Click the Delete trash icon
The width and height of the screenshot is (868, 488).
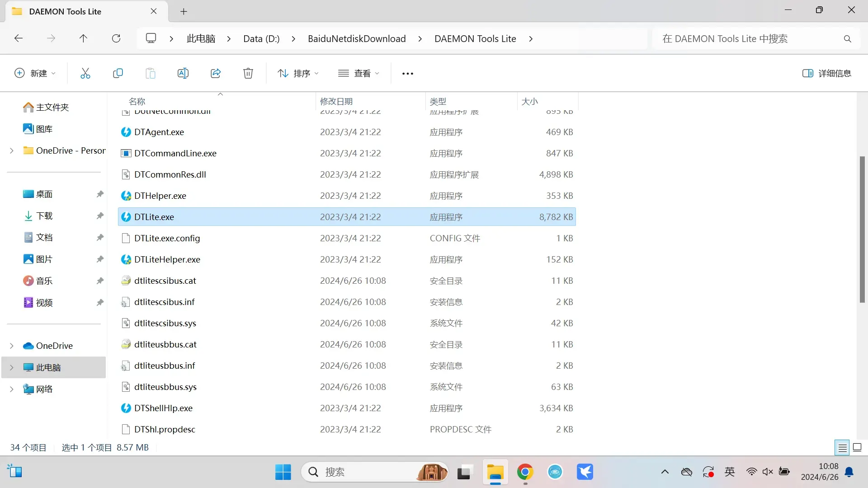click(x=248, y=73)
